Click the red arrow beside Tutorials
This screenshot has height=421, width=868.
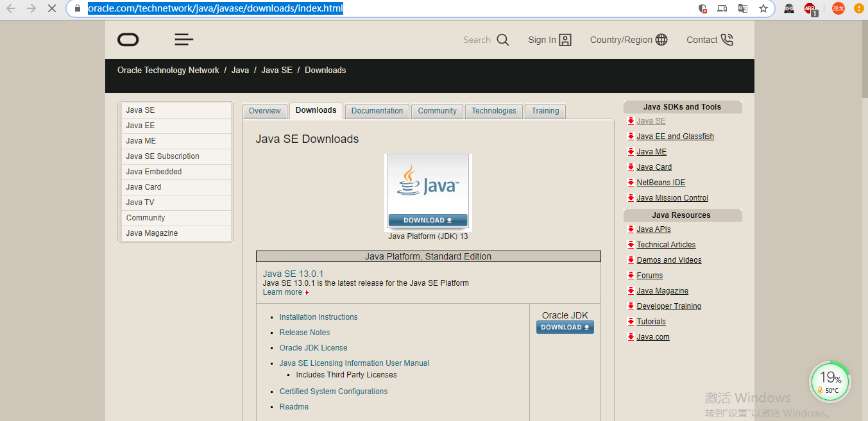[631, 322]
